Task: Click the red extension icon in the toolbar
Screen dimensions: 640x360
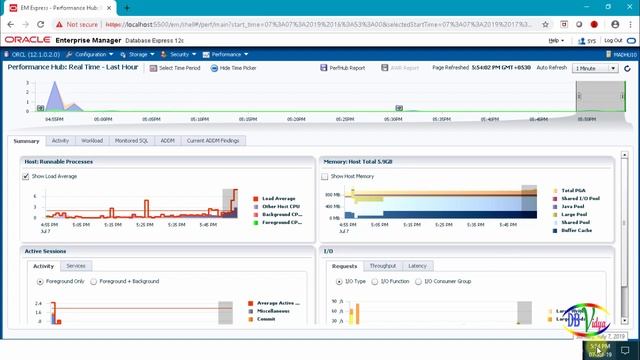Action: (x=594, y=24)
